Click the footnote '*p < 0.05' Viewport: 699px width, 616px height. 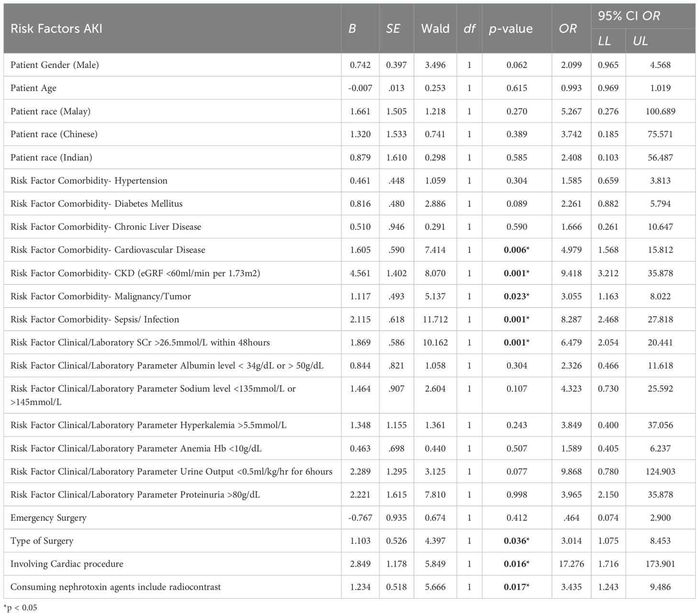click(x=20, y=608)
